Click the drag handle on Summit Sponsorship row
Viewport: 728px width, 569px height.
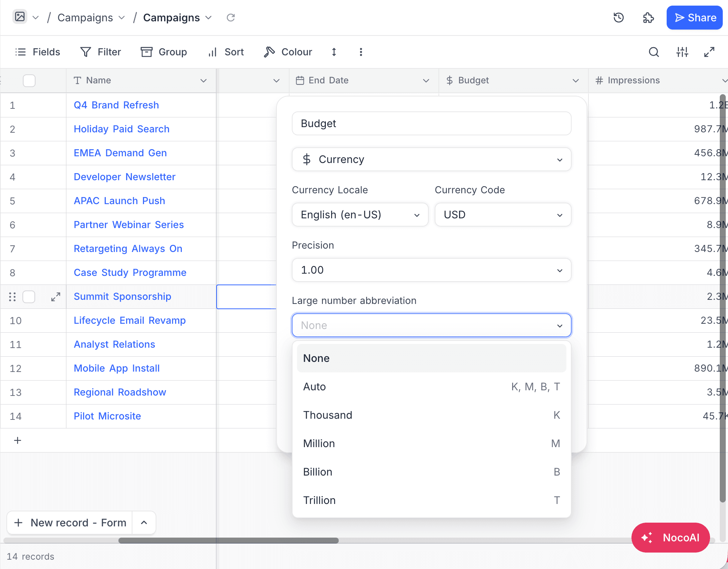point(12,297)
